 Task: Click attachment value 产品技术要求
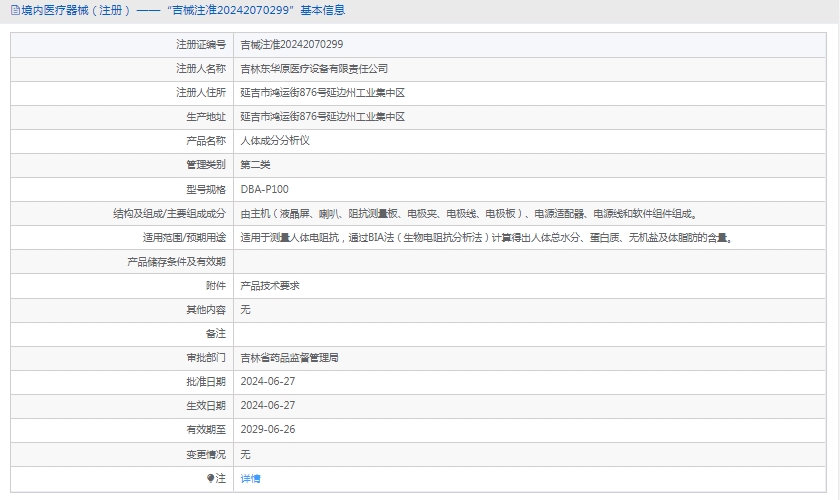coord(269,286)
